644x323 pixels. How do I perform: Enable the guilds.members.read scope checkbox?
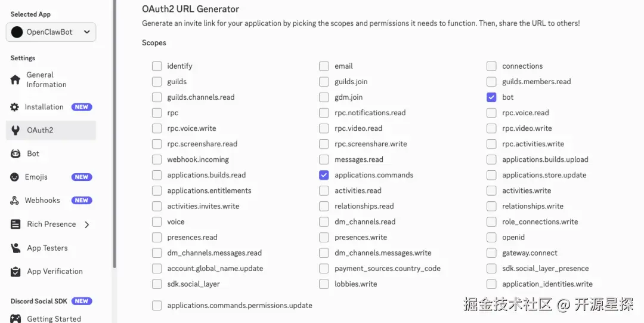(491, 82)
